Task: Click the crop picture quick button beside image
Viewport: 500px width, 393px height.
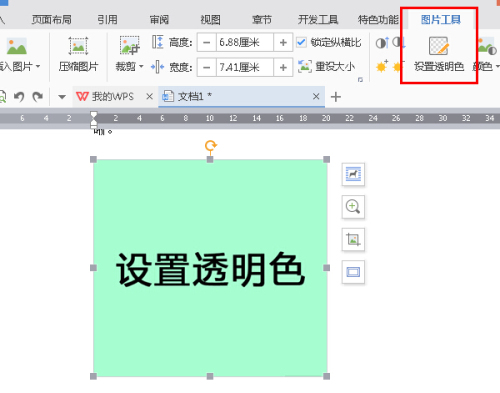Action: pyautogui.click(x=353, y=239)
